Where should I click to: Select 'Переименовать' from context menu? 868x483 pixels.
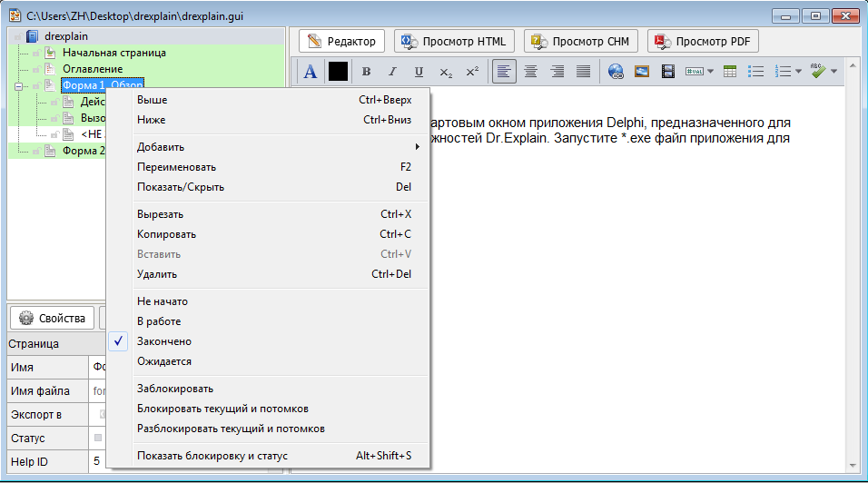point(176,167)
